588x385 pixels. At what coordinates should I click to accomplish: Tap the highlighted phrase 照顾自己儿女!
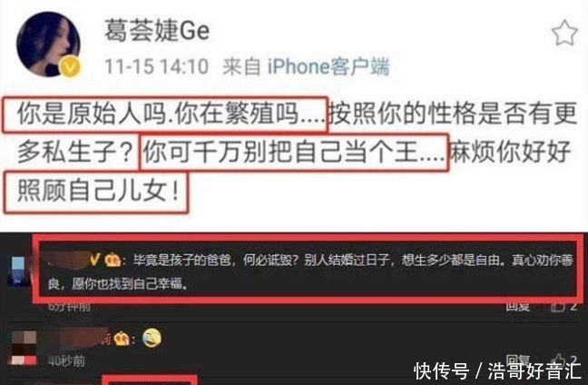96,192
